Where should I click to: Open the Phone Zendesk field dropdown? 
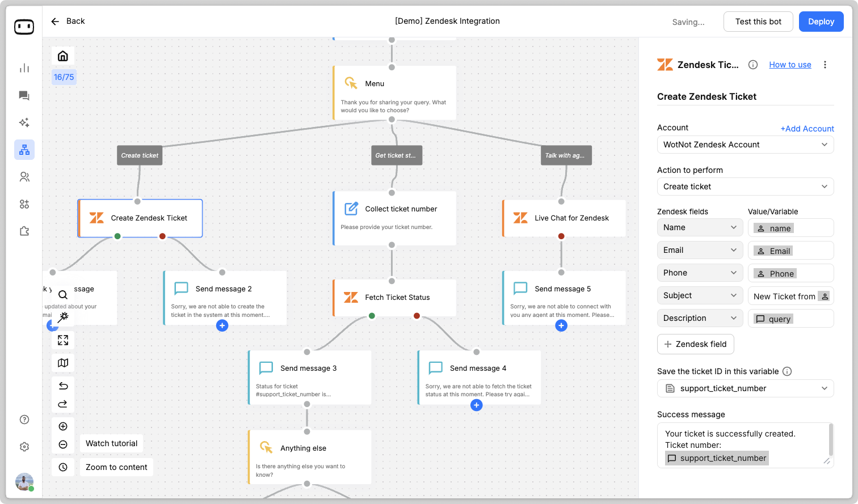700,273
